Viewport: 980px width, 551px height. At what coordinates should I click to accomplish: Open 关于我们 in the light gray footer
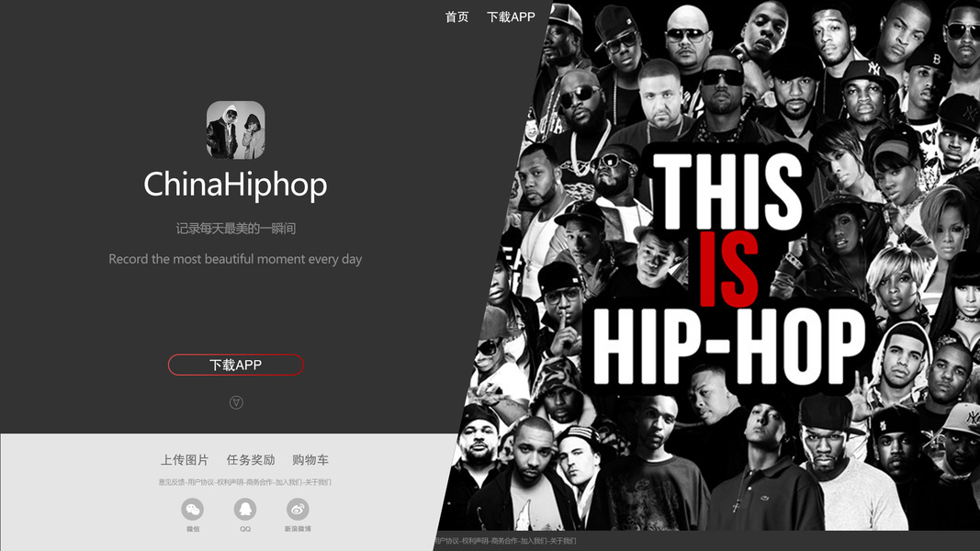tap(318, 482)
